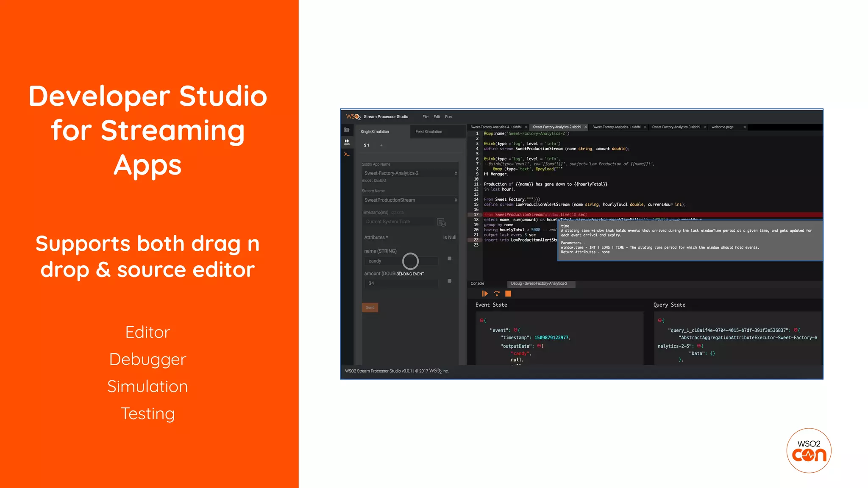Stop debugging with the orange square icon
Screen dimensions: 868x488
click(508, 294)
